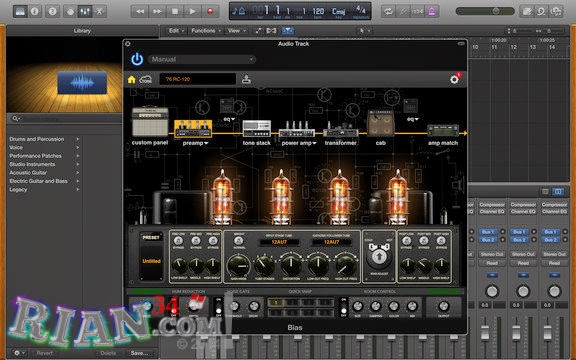This screenshot has width=576, height=360.
Task: Open the Cathode Follower Tube 12AU7 selector
Action: click(331, 242)
